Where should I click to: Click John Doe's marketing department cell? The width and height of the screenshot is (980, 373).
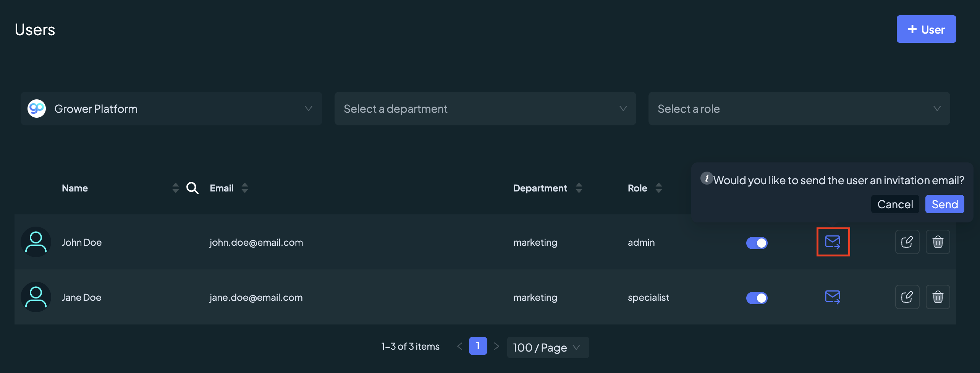(x=535, y=242)
